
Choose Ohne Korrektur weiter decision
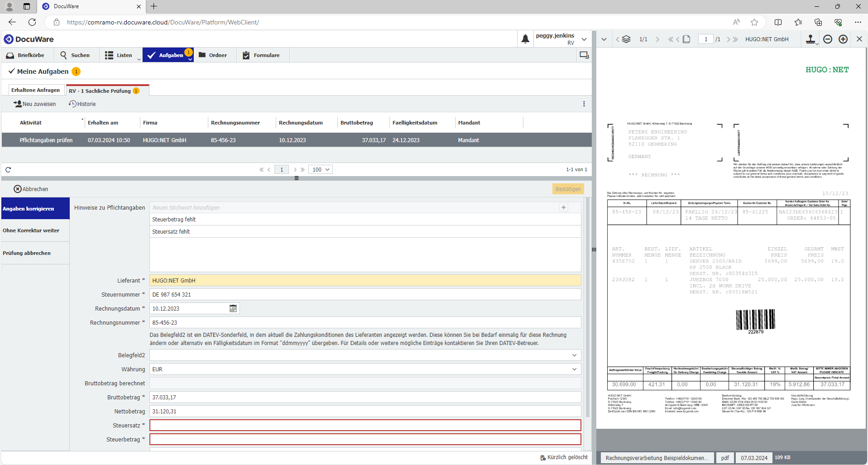[35, 230]
